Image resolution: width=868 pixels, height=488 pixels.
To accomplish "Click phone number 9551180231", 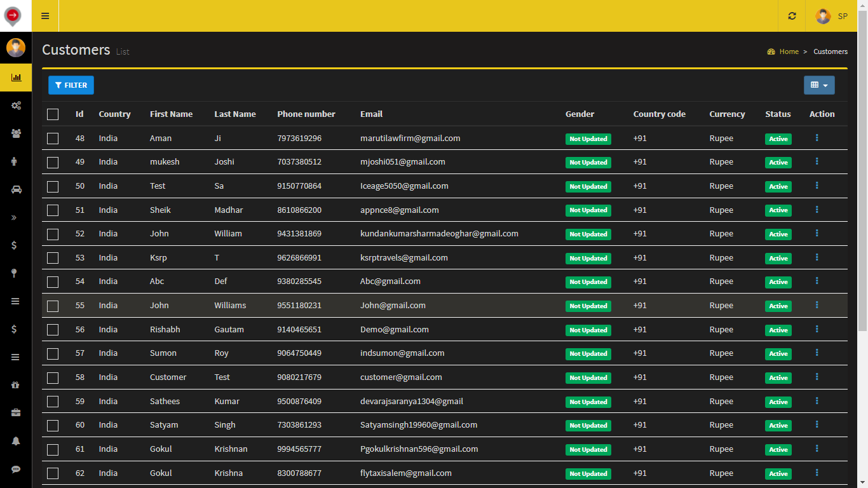I will coord(299,305).
